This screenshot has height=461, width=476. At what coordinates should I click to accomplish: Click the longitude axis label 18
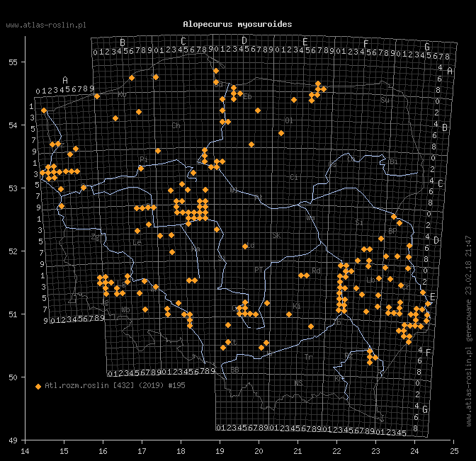click(181, 451)
